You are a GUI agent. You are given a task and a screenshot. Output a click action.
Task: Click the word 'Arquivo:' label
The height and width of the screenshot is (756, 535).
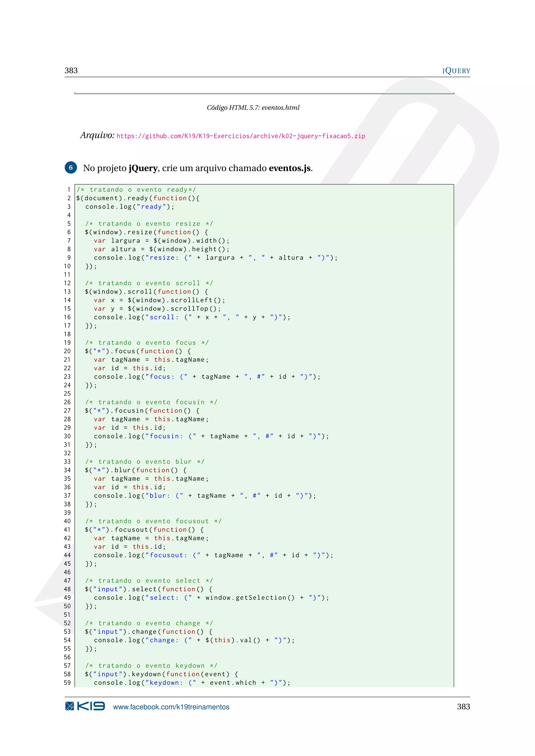click(97, 135)
